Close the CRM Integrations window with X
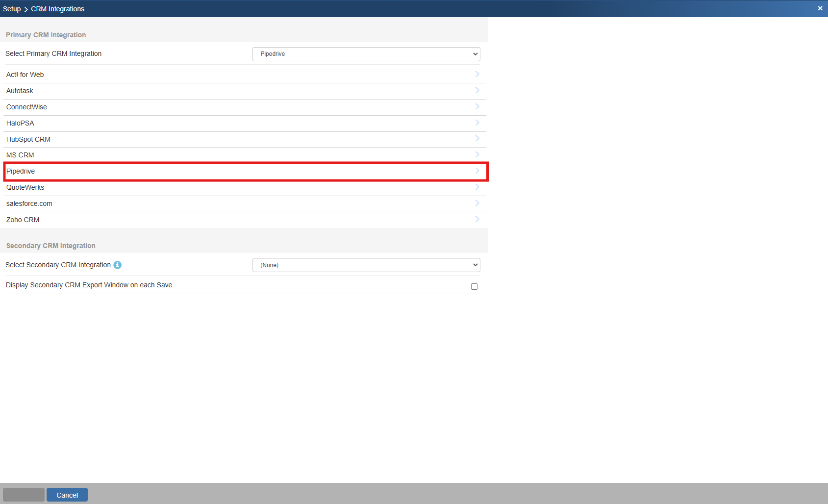Screen dimensions: 828x504 (x=820, y=8)
